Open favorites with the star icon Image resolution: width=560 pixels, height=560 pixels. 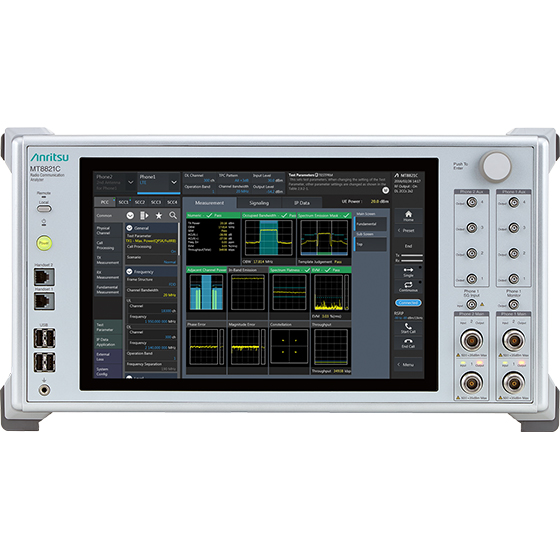click(x=159, y=215)
